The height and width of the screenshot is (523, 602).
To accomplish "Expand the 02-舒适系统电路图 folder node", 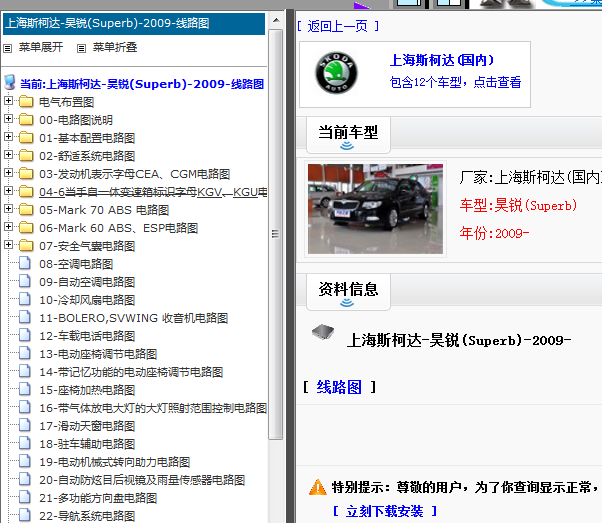I will (8, 155).
